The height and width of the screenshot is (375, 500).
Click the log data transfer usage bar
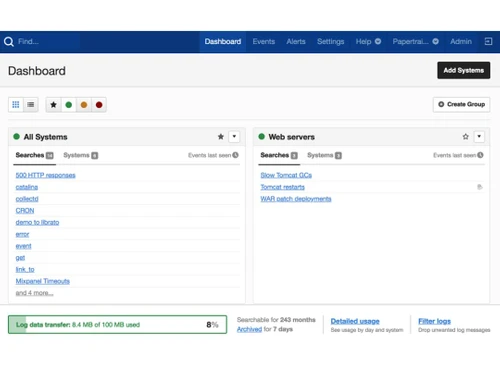tap(117, 325)
